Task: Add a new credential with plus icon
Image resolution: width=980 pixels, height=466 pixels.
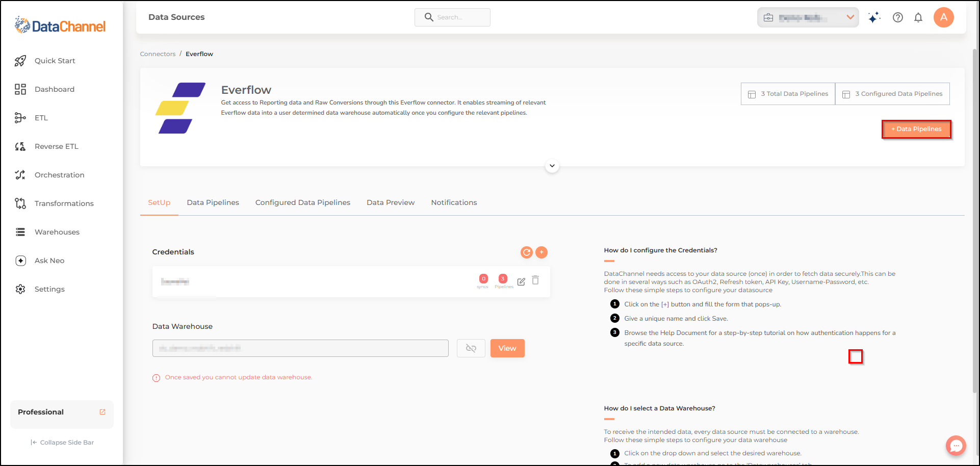Action: (541, 252)
